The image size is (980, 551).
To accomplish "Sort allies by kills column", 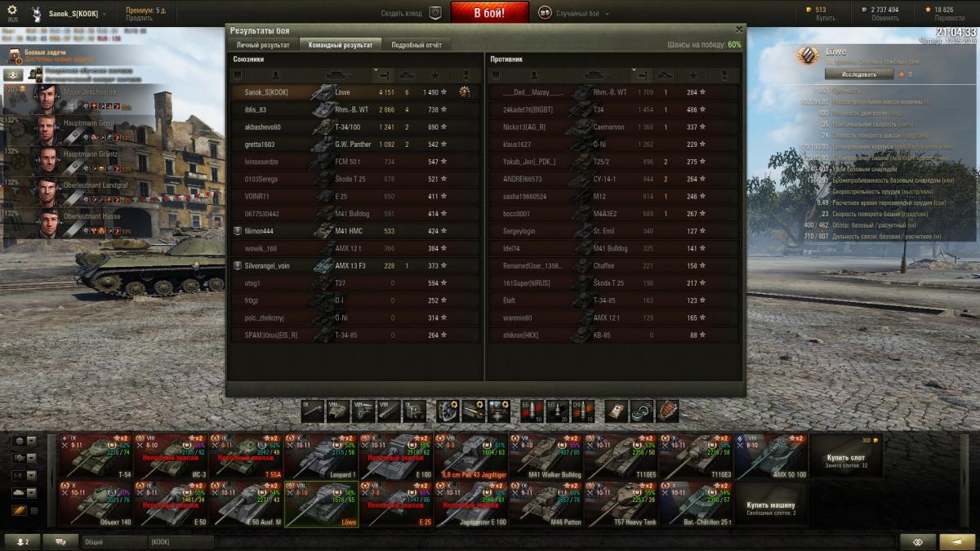I will (x=407, y=75).
